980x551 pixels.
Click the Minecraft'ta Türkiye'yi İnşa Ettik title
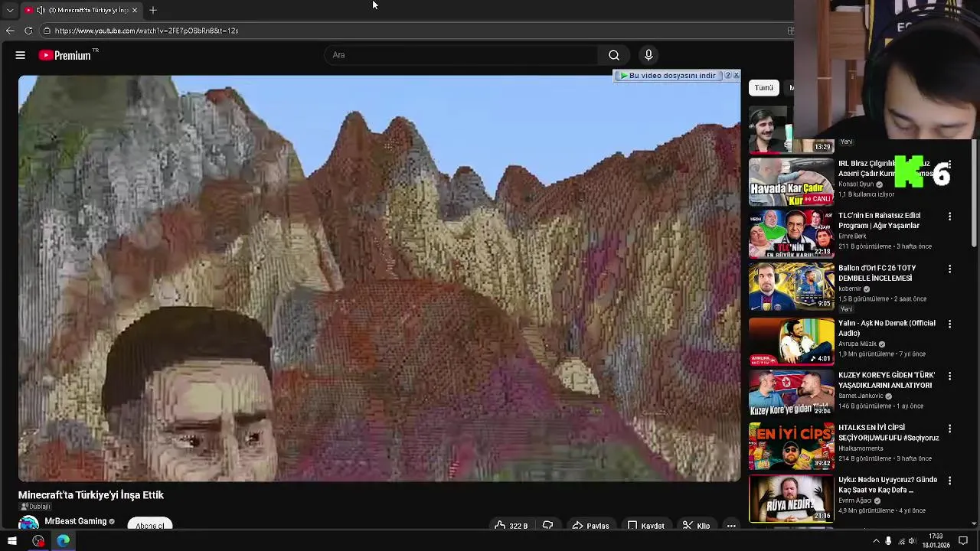[91, 495]
